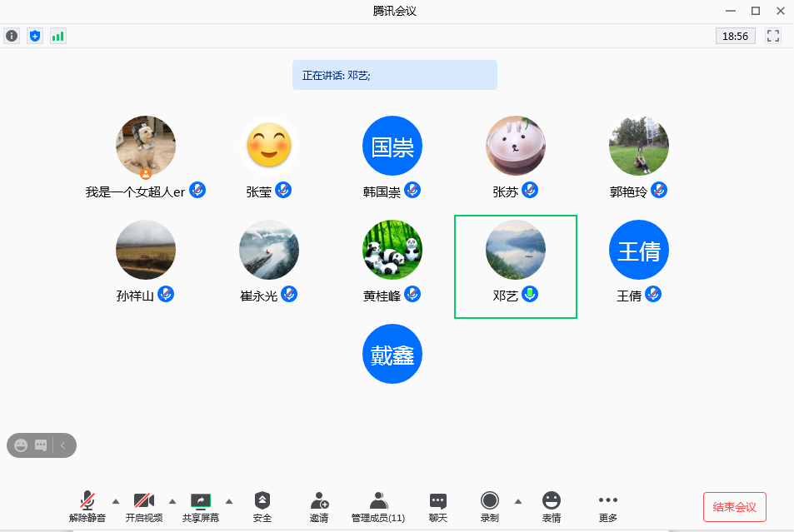Expand video options arrow beside 开启视频
The width and height of the screenshot is (794, 532).
(x=172, y=501)
